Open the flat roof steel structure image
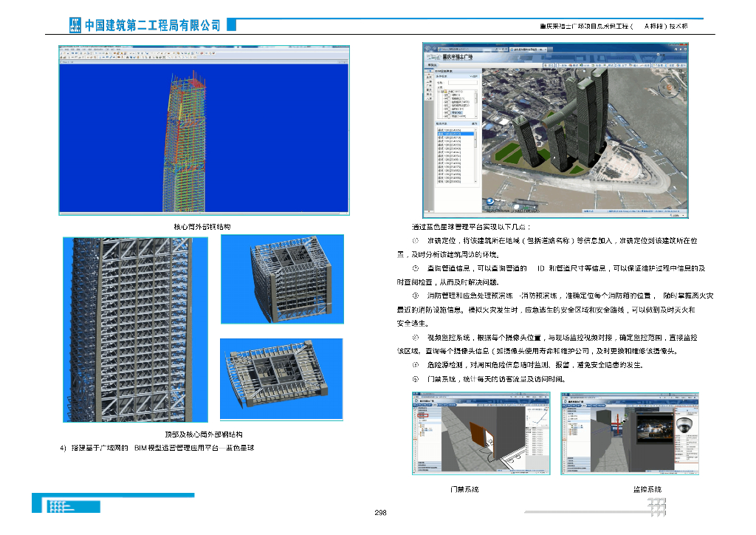756x535 pixels. [281, 378]
